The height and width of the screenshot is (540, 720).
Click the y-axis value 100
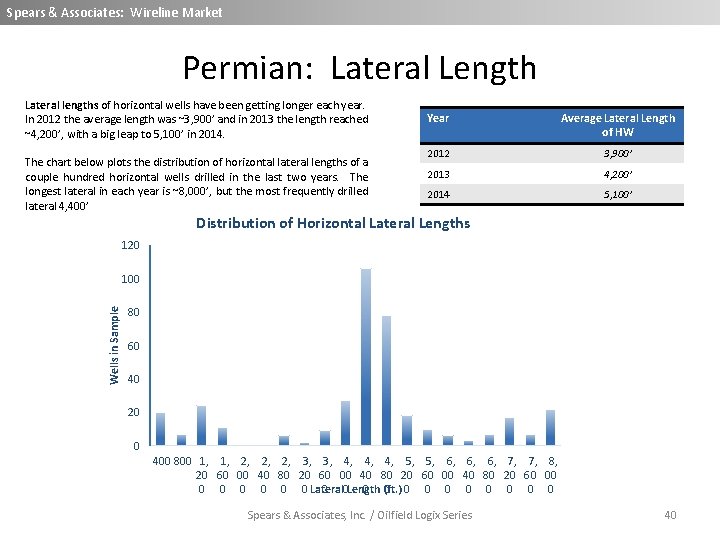click(x=130, y=279)
